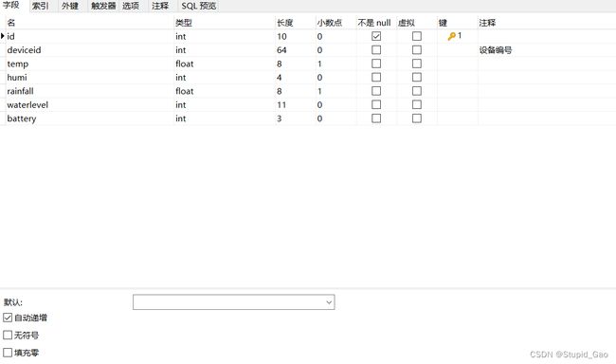The width and height of the screenshot is (616, 364).
Task: Click the int type cell of id
Action: (x=225, y=36)
